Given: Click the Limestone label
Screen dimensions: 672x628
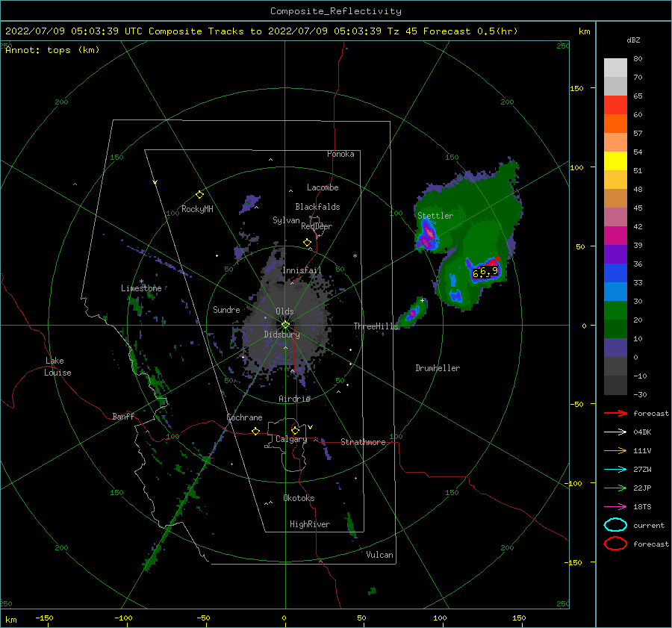Looking at the screenshot, I should pos(141,288).
